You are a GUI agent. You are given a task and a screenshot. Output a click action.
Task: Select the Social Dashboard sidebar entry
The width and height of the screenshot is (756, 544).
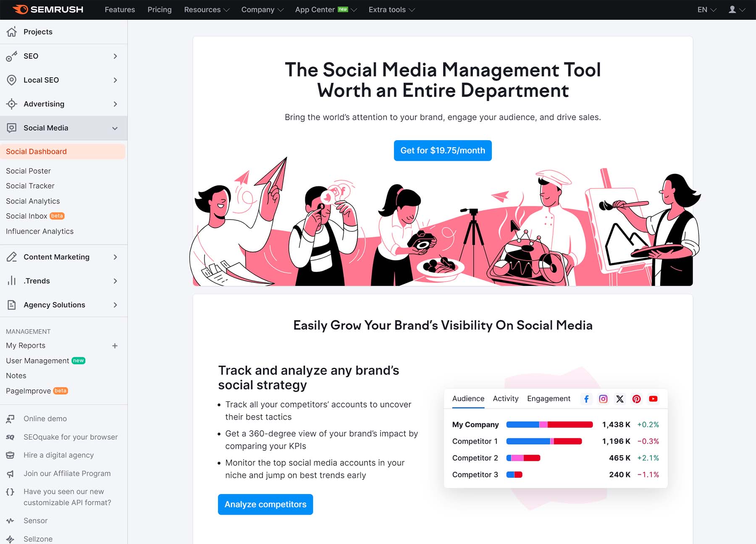pyautogui.click(x=36, y=151)
